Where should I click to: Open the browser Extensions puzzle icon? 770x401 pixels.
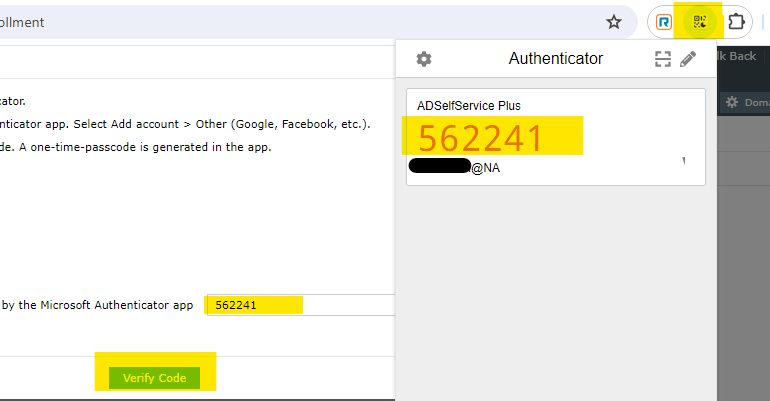pyautogui.click(x=736, y=22)
